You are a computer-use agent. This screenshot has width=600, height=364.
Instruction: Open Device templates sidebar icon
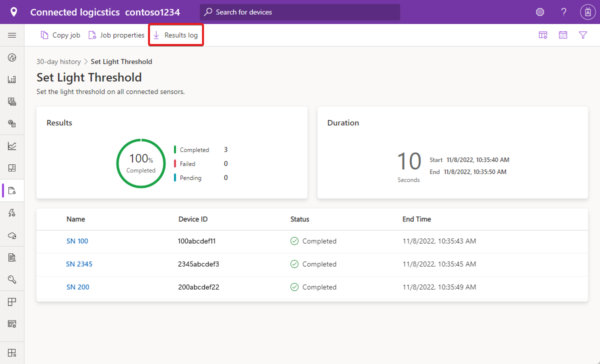coord(12,101)
